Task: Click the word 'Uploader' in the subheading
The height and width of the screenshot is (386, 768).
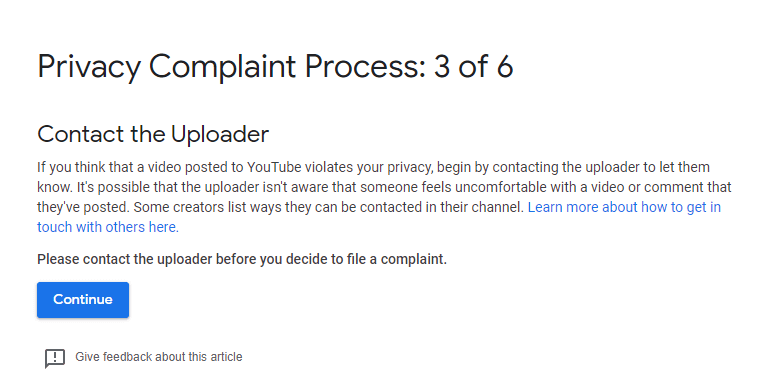Action: [220, 134]
